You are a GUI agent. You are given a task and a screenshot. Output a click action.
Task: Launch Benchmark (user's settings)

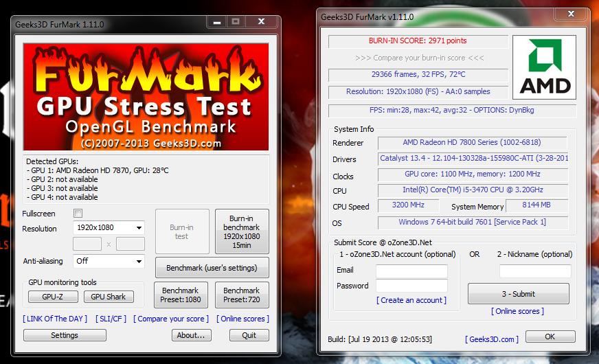(x=212, y=268)
